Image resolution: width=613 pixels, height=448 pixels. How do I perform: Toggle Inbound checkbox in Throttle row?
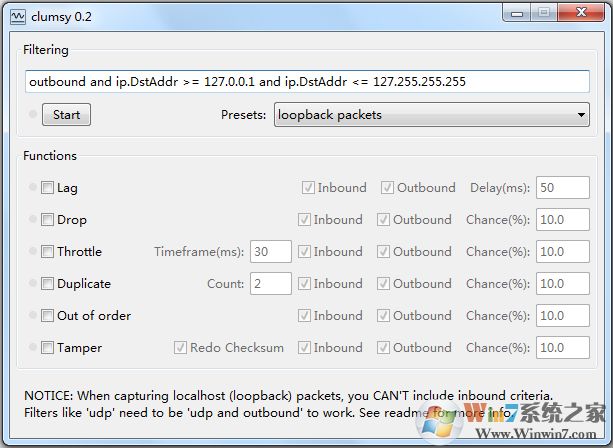tap(304, 251)
